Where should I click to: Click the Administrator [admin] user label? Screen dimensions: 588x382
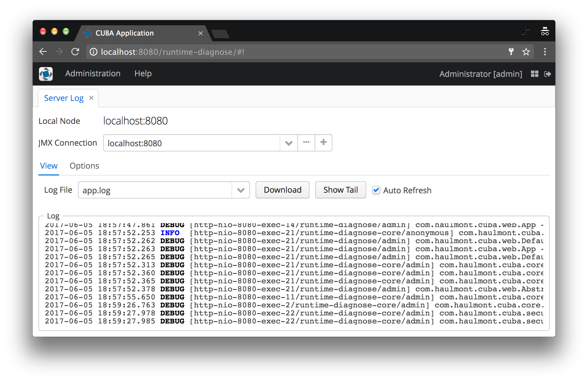point(481,74)
